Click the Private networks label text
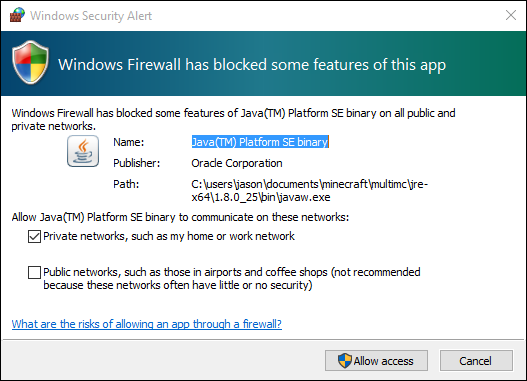Screen dimensions: 527x381 coord(169,236)
